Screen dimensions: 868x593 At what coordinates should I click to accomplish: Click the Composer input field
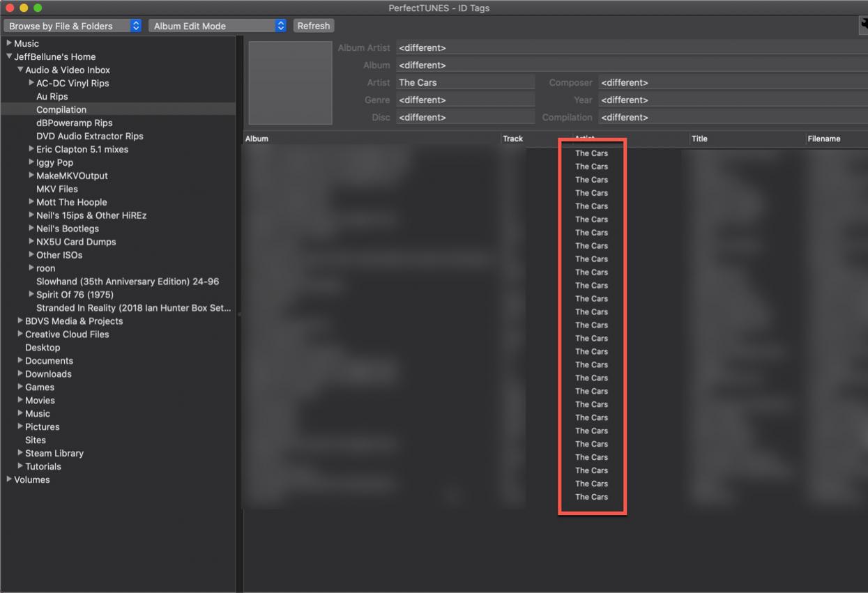click(x=732, y=83)
